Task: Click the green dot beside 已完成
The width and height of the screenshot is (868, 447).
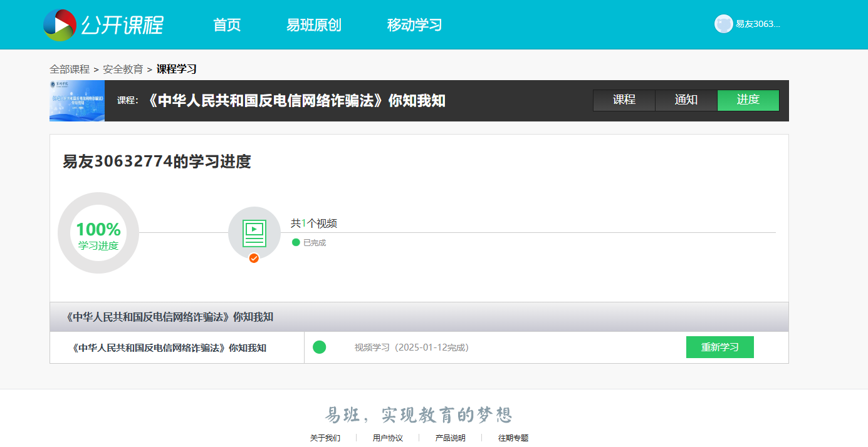Action: pos(296,242)
